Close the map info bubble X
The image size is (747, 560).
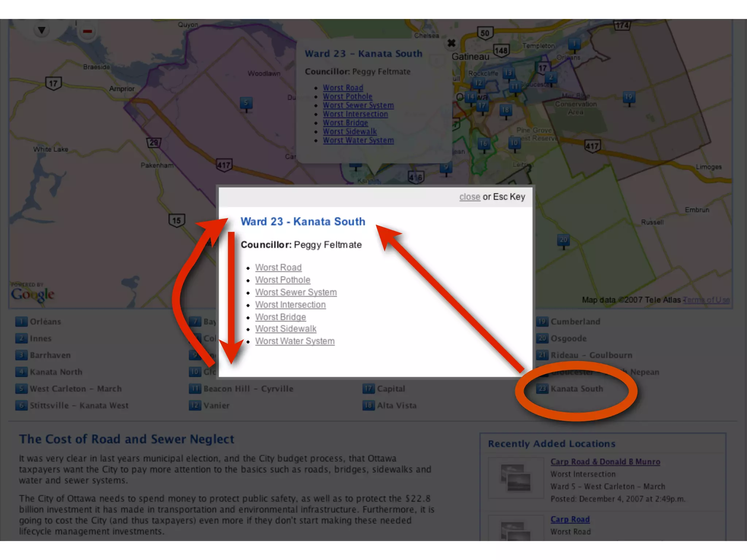451,43
